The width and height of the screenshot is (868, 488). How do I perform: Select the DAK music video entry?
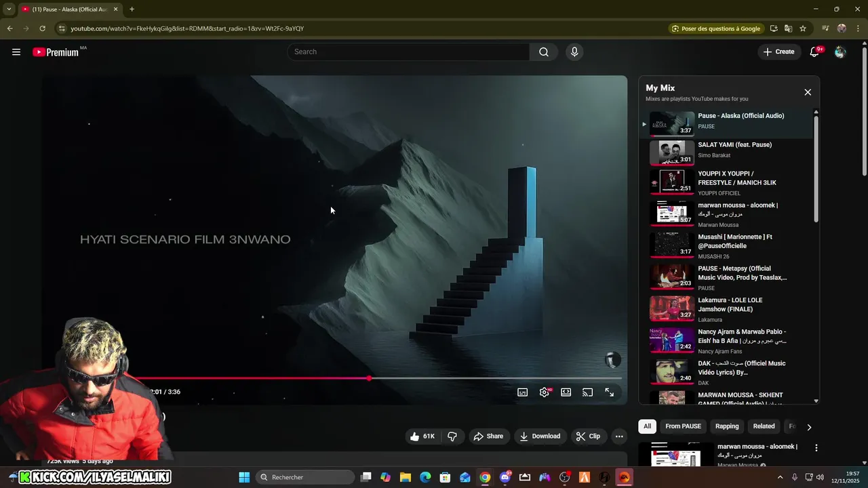[x=726, y=372]
